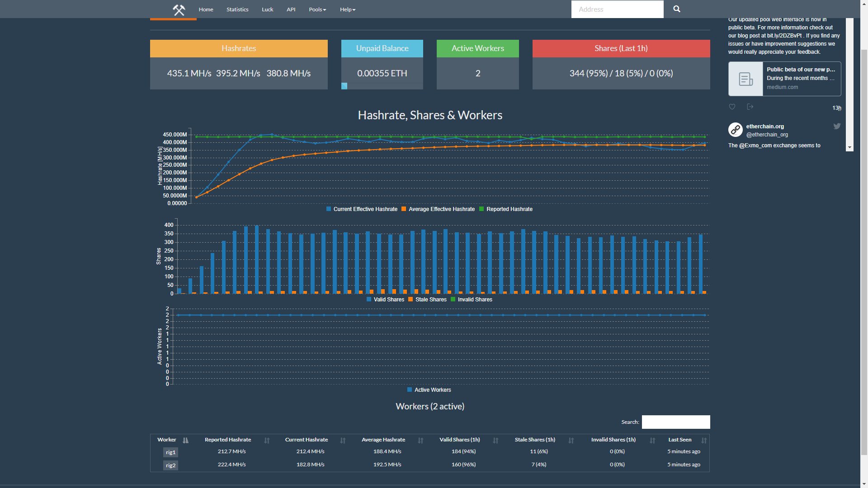Viewport: 868px width, 488px height.
Task: Sort by Last Seen column arrows
Action: (x=704, y=441)
